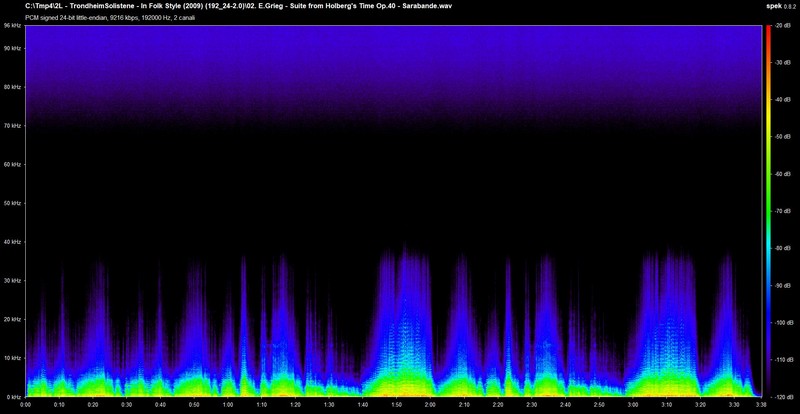The height and width of the screenshot is (414, 800).
Task: Click the -50 dB scale label
Action: [784, 137]
